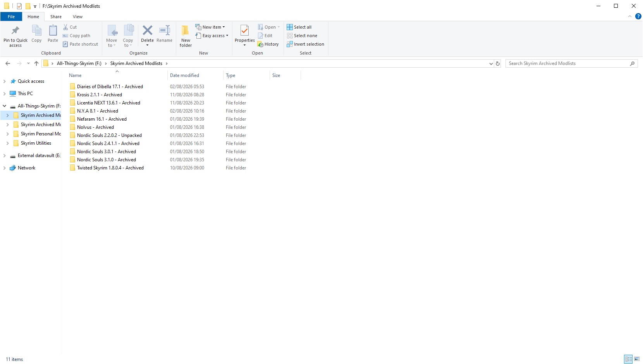Screen dimensions: 643x364
Task: Click Paste shortcut in ribbon
Action: pyautogui.click(x=80, y=44)
